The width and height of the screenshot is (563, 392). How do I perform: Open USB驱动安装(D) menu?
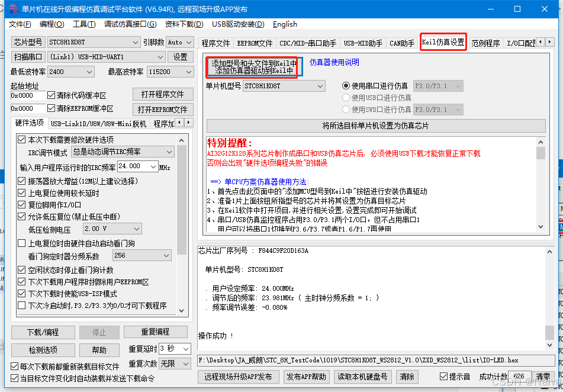tap(238, 24)
